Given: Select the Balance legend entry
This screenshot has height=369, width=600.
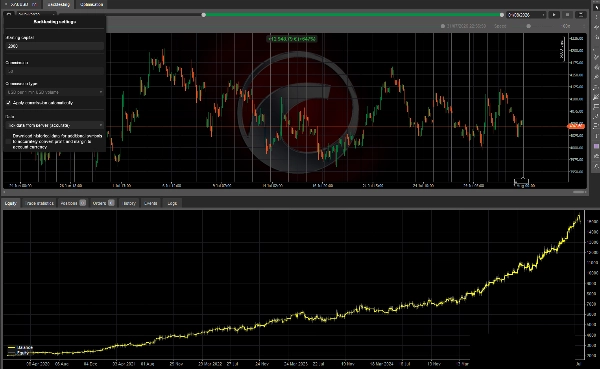Looking at the screenshot, I should point(20,348).
